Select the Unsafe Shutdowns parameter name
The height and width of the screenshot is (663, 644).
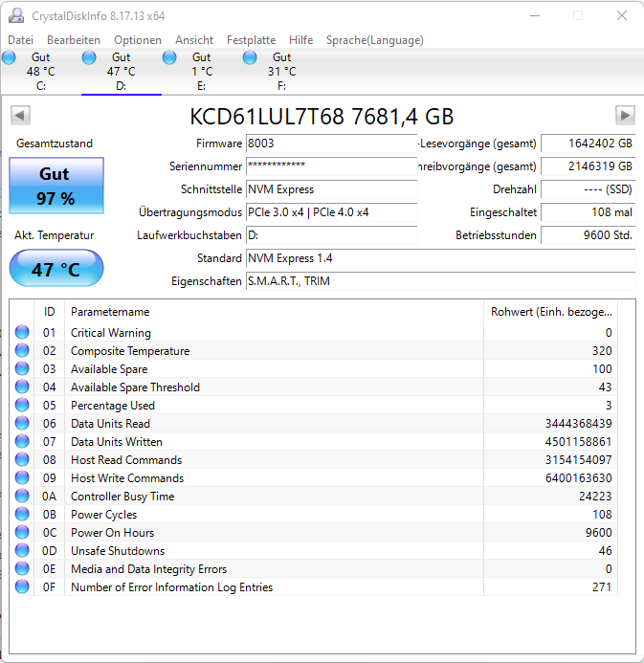tap(118, 551)
